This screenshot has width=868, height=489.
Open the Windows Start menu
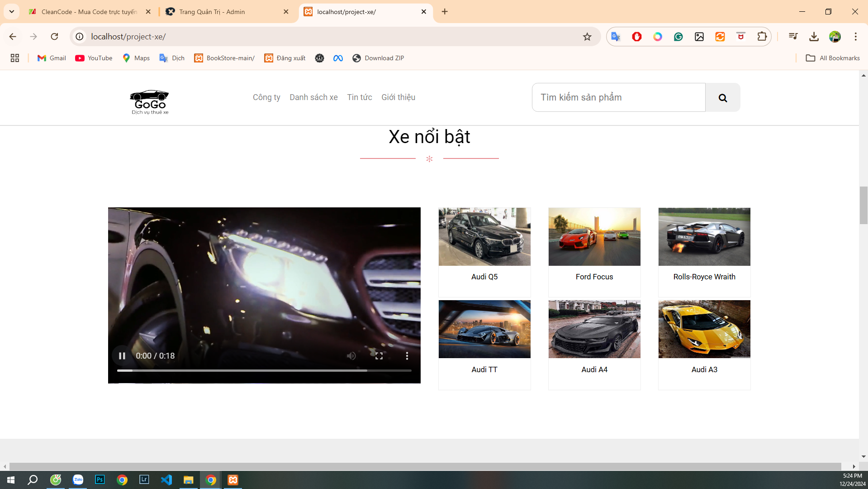pos(11,480)
